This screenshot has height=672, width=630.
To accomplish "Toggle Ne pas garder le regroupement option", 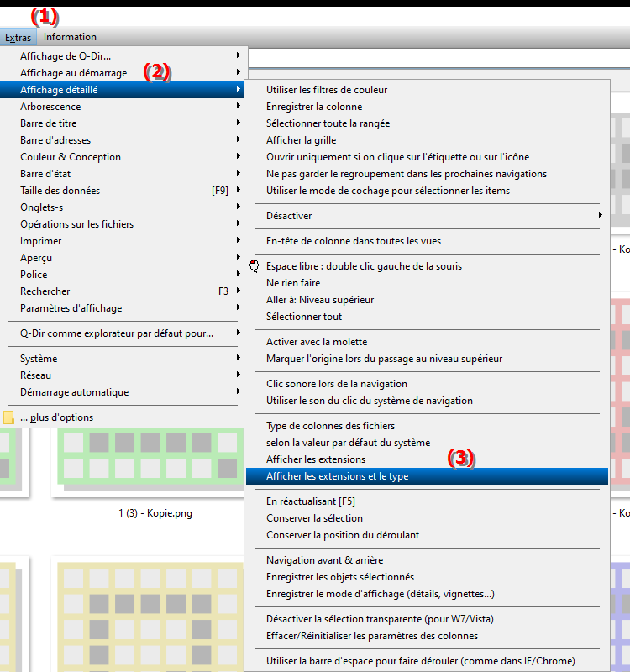I will [x=427, y=174].
